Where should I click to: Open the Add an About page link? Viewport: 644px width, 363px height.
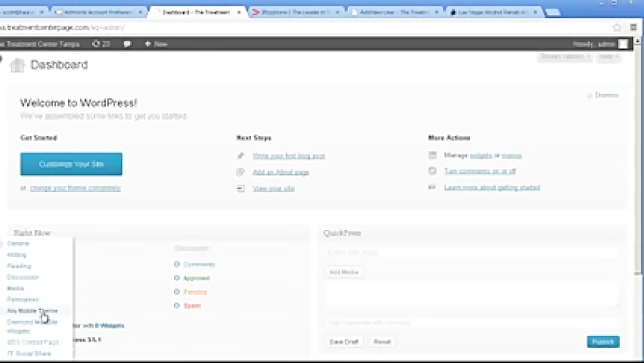[280, 172]
